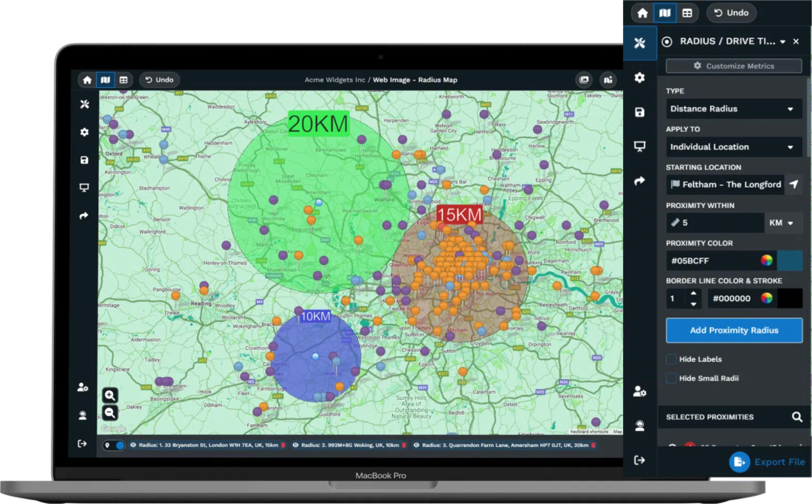Check the Hide Small Radii option
The width and height of the screenshot is (812, 504).
[671, 379]
